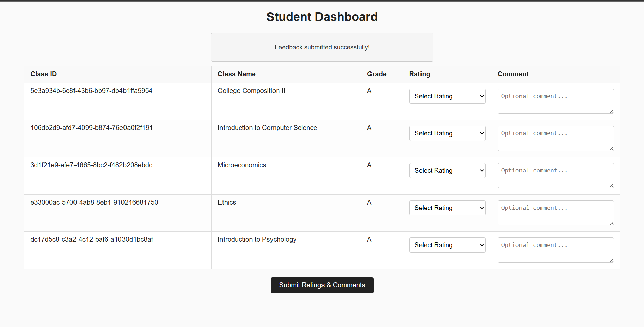This screenshot has width=644, height=327.
Task: Click comment box for College Composition II
Action: pyautogui.click(x=555, y=101)
